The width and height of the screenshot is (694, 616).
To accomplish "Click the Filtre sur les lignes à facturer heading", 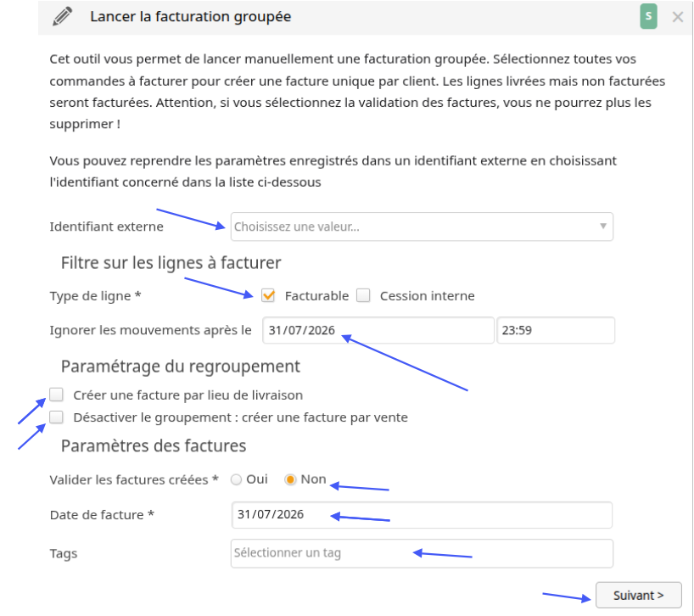I will 171,263.
